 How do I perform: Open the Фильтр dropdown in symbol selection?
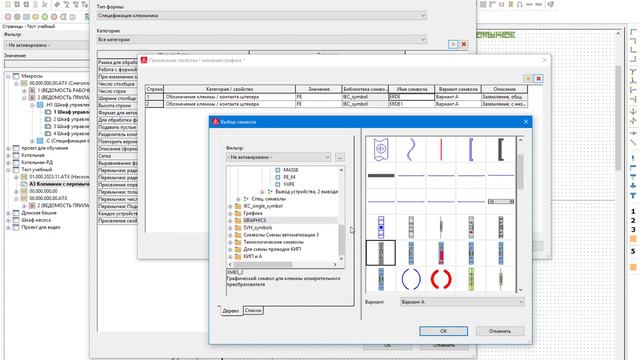pyautogui.click(x=278, y=157)
